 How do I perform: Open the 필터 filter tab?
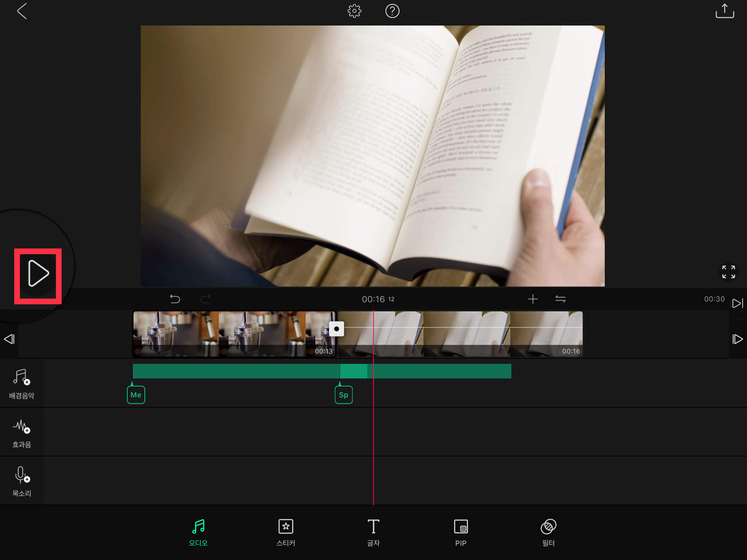(548, 532)
